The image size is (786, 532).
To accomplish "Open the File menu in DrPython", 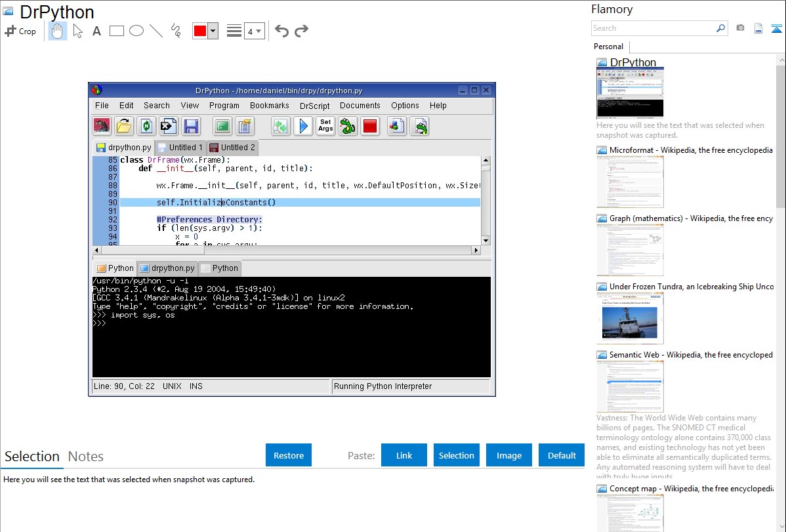I will point(102,106).
